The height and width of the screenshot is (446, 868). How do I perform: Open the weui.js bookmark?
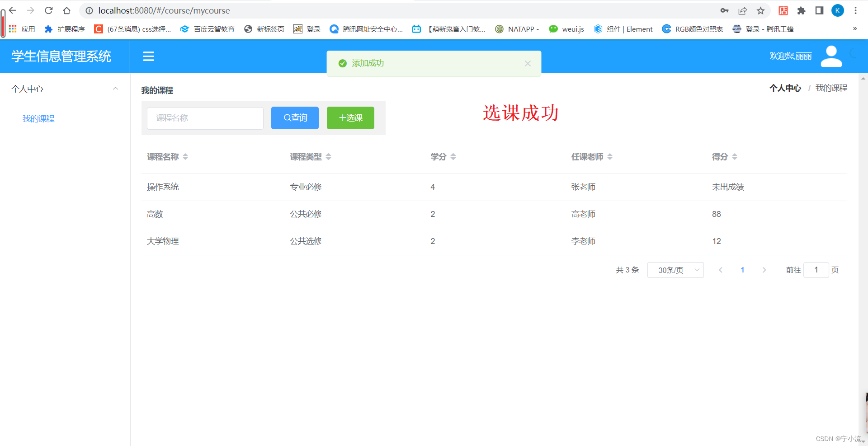coord(566,29)
